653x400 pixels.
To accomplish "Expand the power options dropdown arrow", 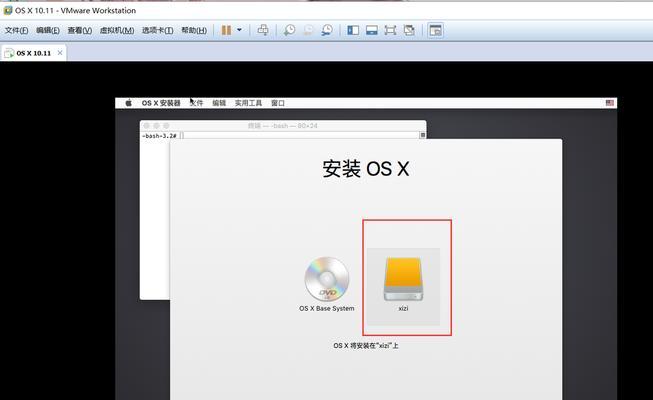I will [x=239, y=30].
